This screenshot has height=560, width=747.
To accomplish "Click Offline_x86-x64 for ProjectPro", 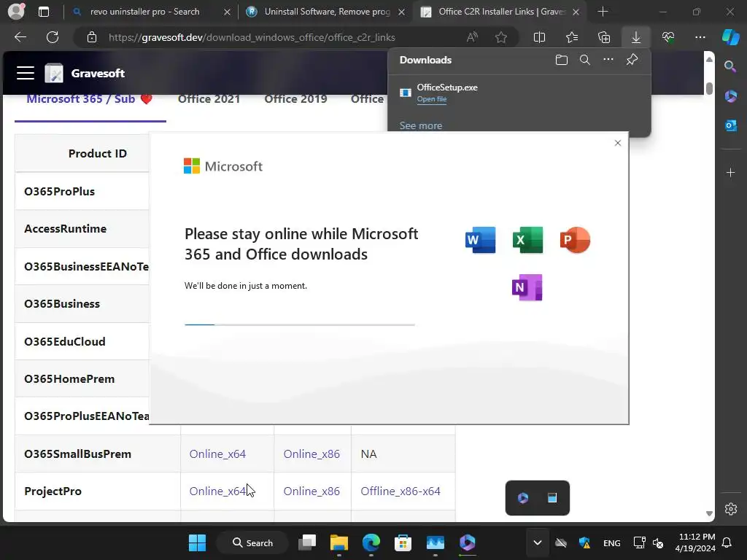I will 400,491.
